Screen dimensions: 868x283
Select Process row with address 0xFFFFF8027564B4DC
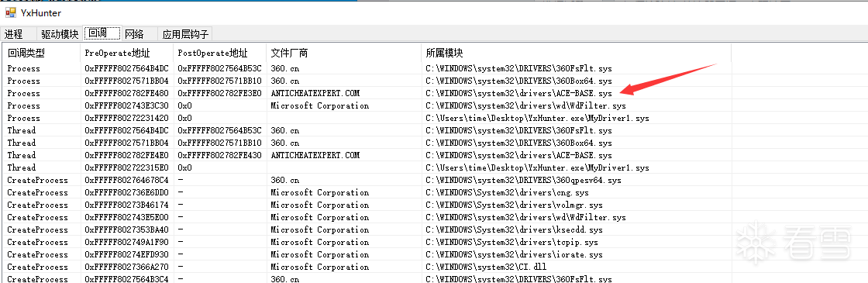click(x=367, y=69)
